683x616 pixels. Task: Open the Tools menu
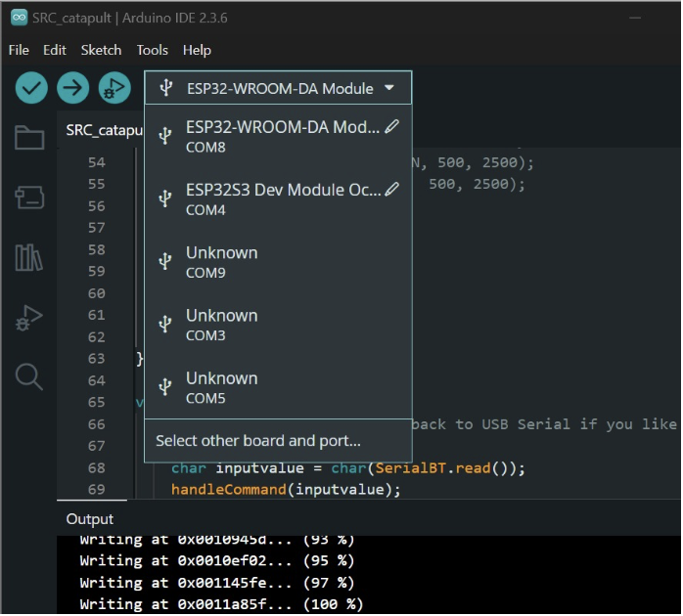(x=153, y=50)
